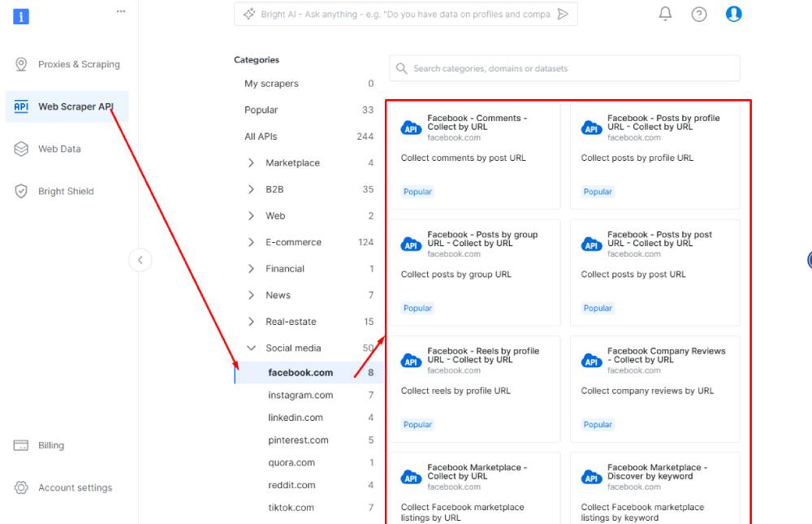Viewport: 812px width, 524px height.
Task: Expand the Financial category
Action: pos(251,268)
